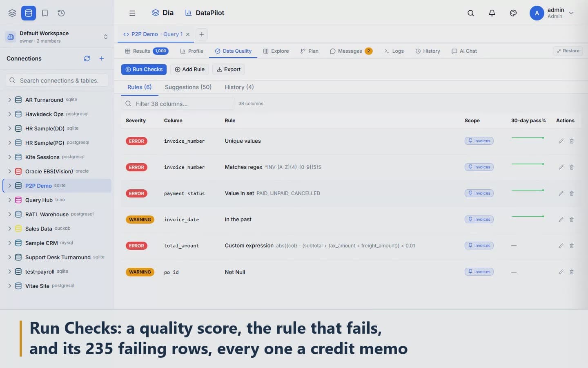Click the Export button

point(229,70)
